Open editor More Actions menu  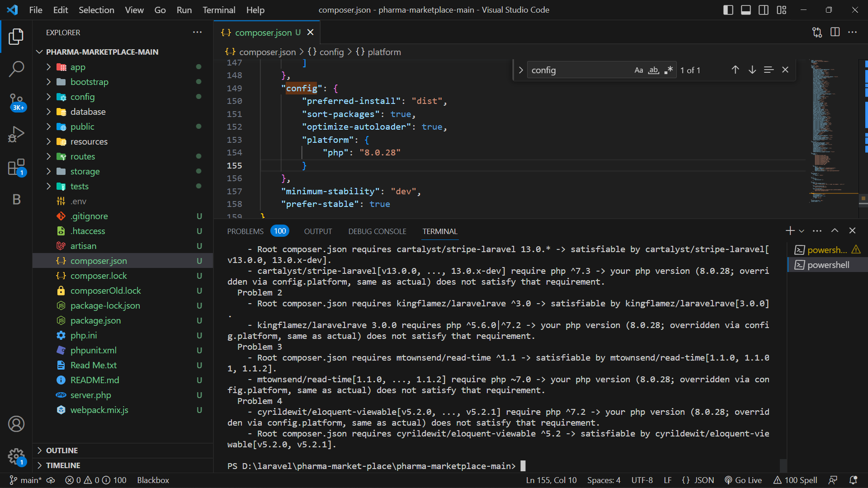[x=853, y=32]
